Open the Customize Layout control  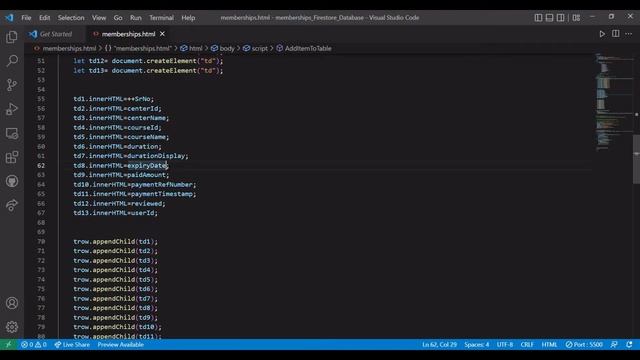[x=576, y=18]
